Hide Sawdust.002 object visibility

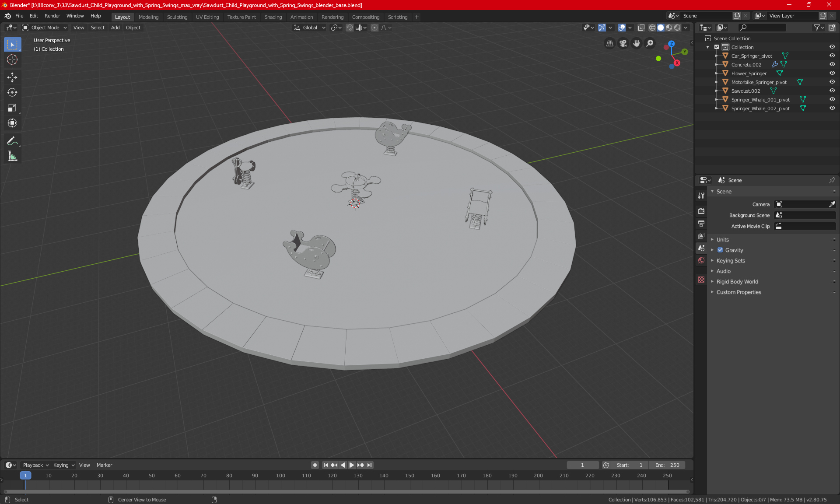832,91
